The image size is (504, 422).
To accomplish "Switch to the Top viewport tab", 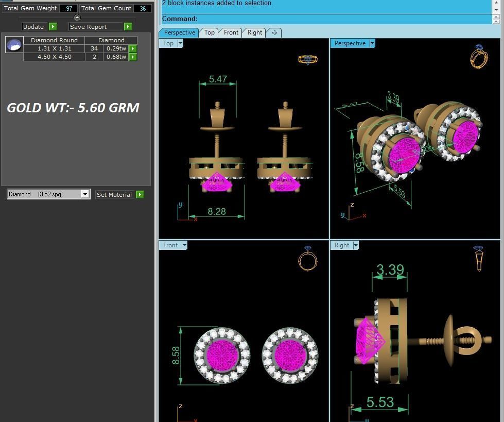I will pos(209,32).
